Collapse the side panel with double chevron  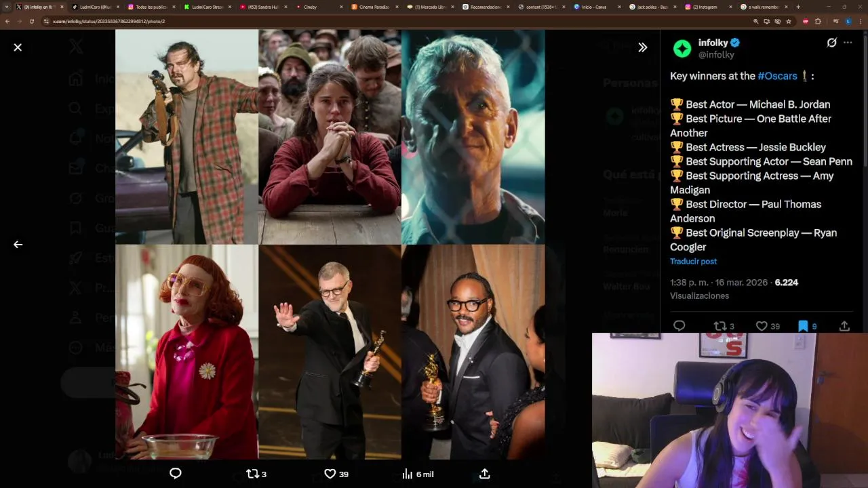coord(642,47)
